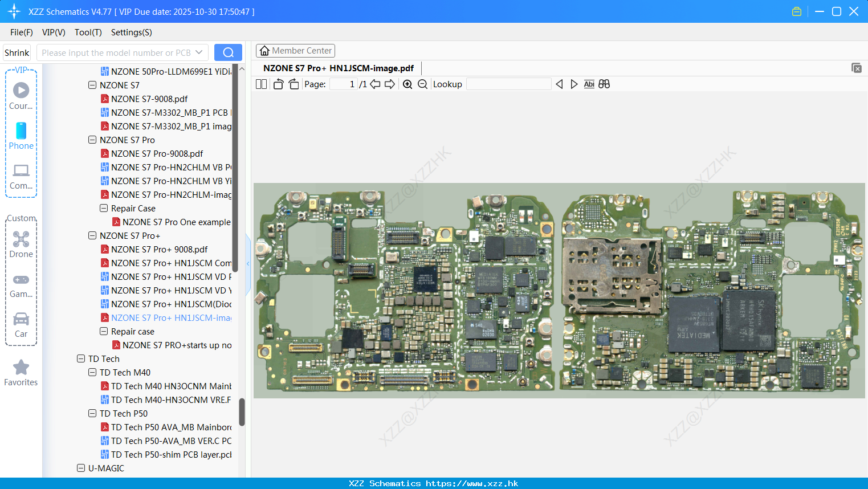
Task: Collapse the left panel with the splitter handle
Action: [x=248, y=264]
